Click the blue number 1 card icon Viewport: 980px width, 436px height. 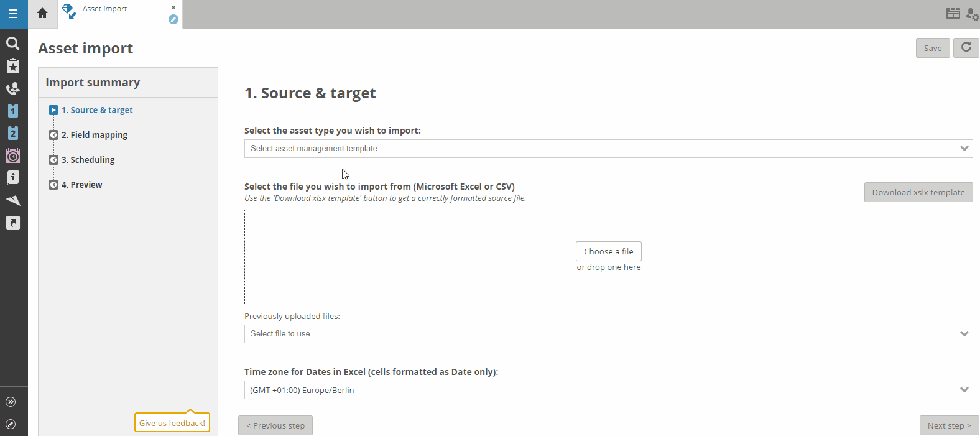[x=12, y=111]
